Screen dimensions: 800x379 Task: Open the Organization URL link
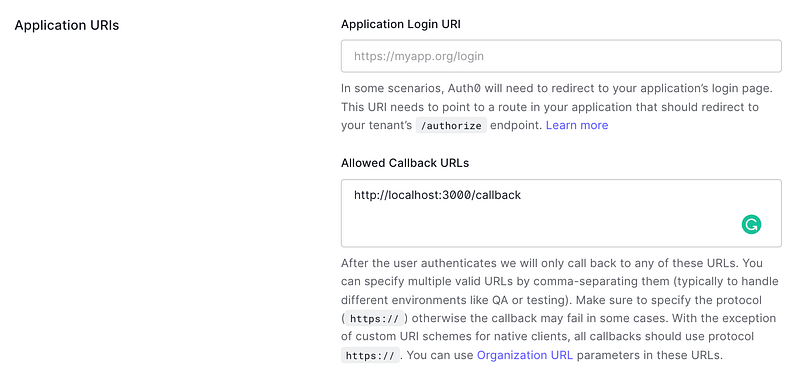coord(525,355)
